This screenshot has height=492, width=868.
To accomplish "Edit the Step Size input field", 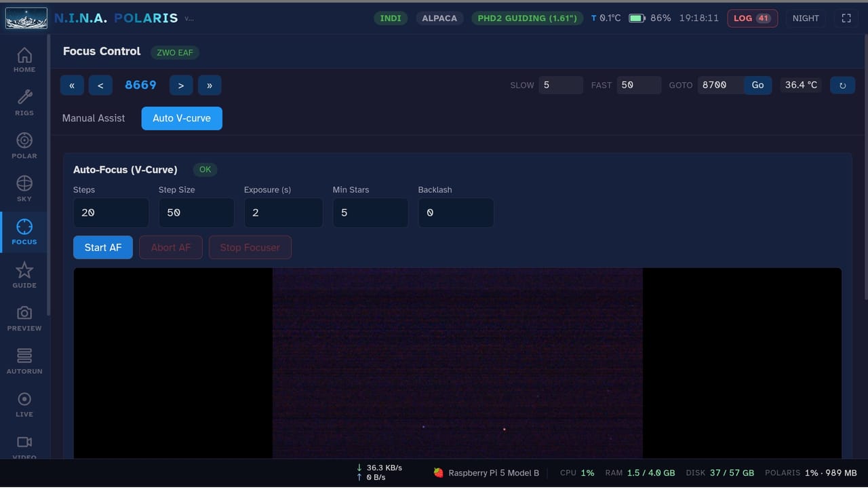I will coord(197,213).
